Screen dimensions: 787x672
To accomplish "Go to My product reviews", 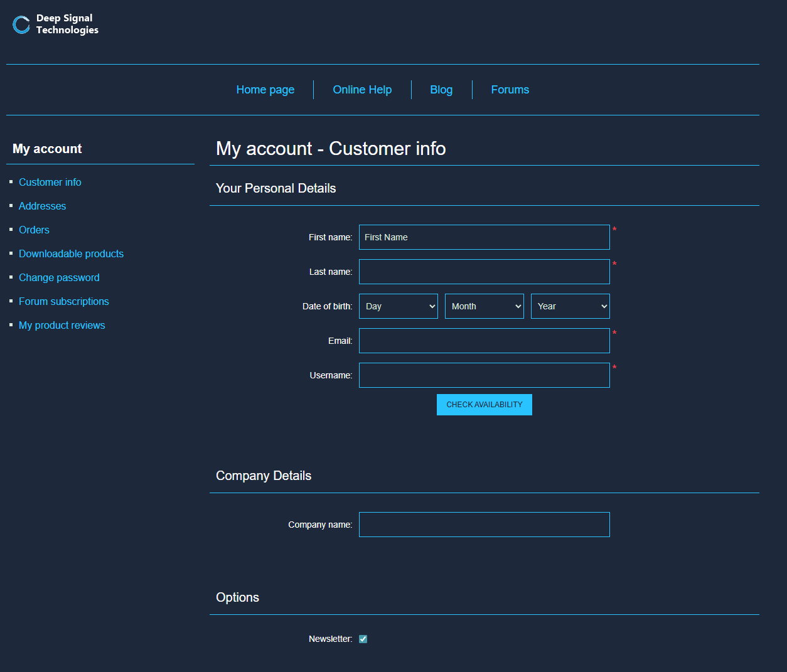I will pyautogui.click(x=62, y=325).
